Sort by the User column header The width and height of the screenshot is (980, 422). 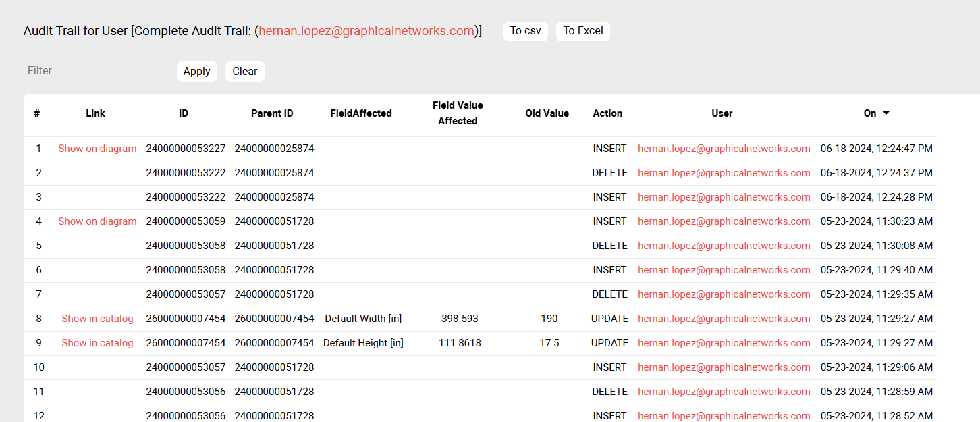722,113
